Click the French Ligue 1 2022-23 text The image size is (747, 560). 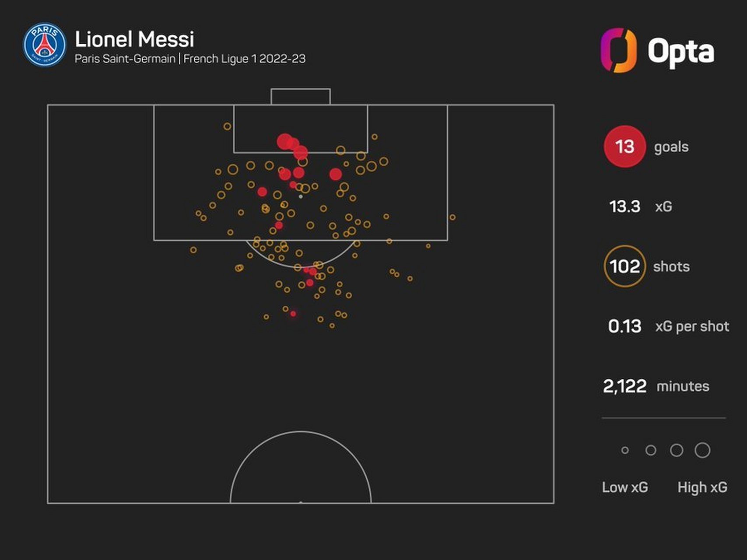click(244, 59)
